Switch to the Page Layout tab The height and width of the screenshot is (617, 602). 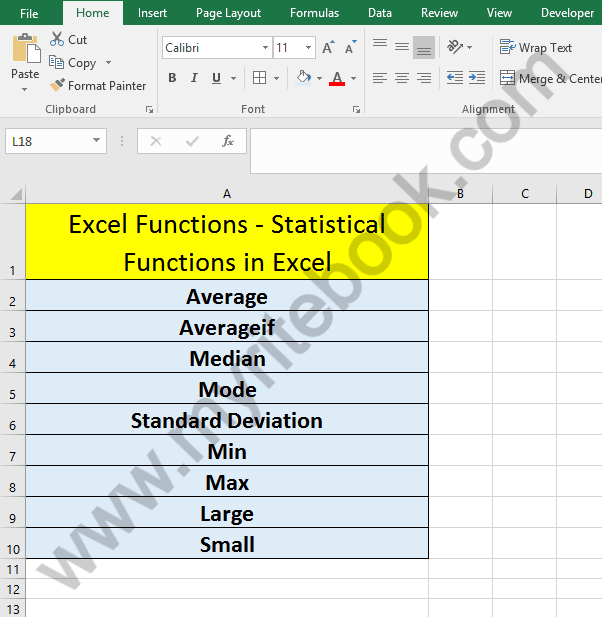pyautogui.click(x=228, y=13)
